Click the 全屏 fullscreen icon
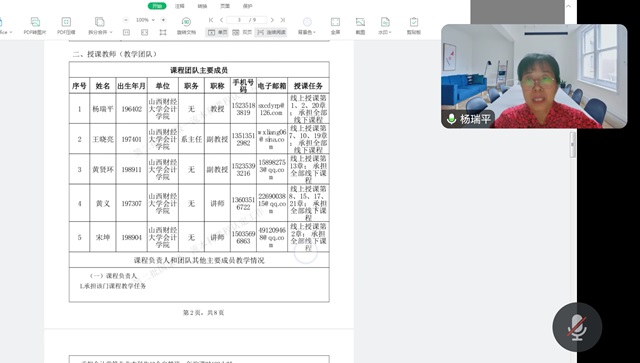This screenshot has height=363, width=640. (x=335, y=22)
